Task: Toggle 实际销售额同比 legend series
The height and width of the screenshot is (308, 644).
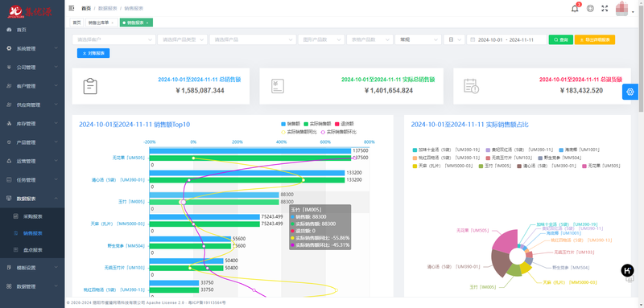Action: tap(299, 132)
